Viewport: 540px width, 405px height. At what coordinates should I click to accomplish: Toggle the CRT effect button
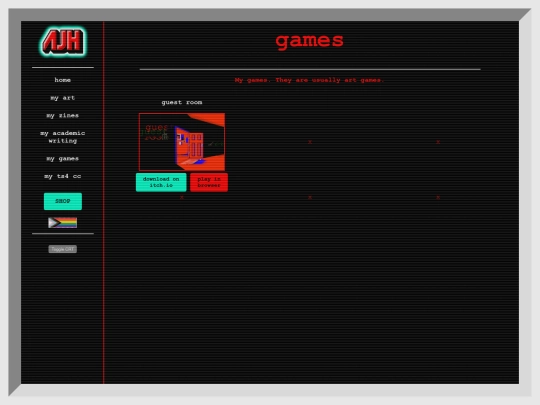pyautogui.click(x=63, y=249)
